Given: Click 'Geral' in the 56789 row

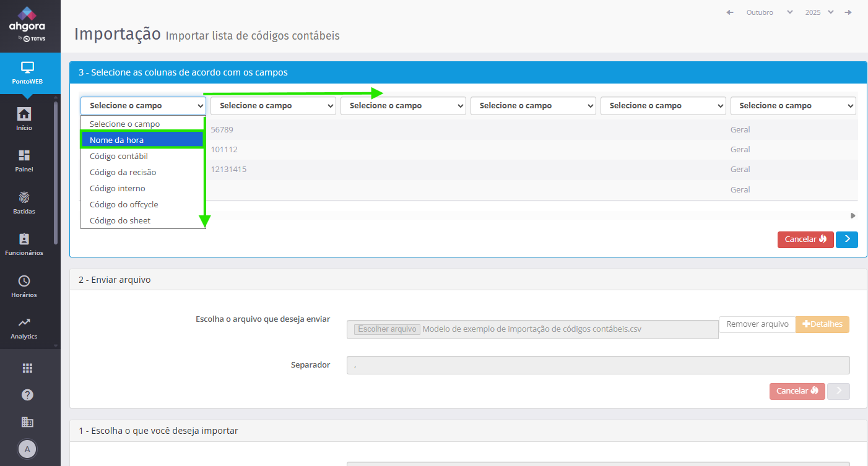Looking at the screenshot, I should tap(740, 129).
